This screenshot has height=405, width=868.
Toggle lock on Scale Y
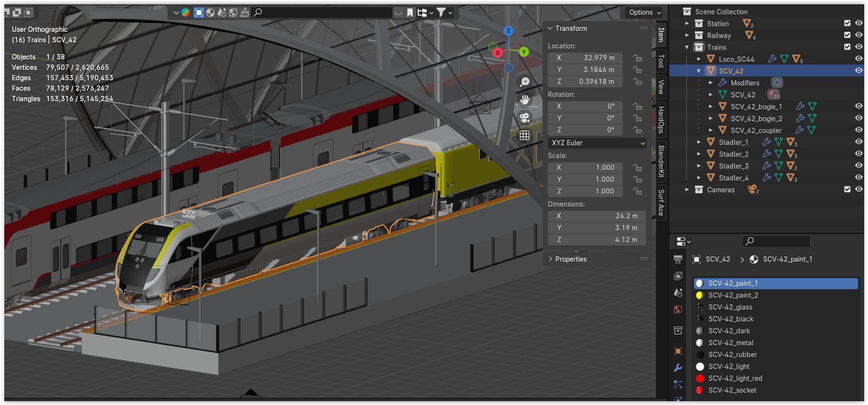coord(637,179)
